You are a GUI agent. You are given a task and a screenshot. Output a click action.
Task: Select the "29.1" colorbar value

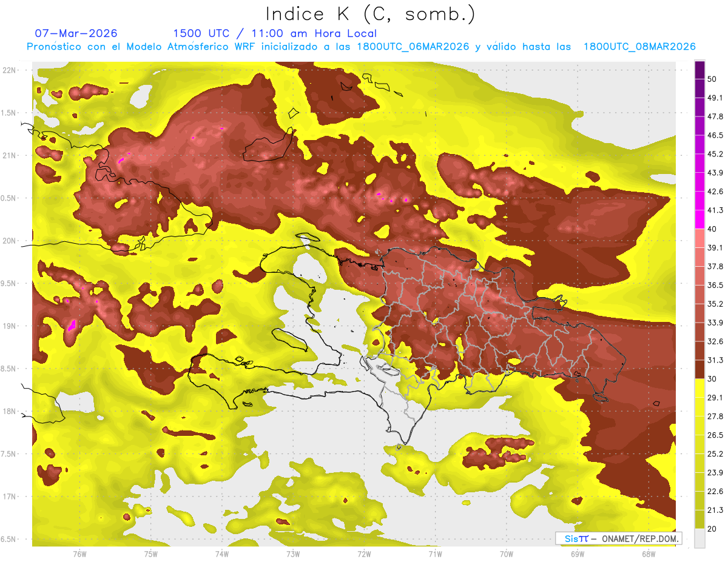(715, 398)
